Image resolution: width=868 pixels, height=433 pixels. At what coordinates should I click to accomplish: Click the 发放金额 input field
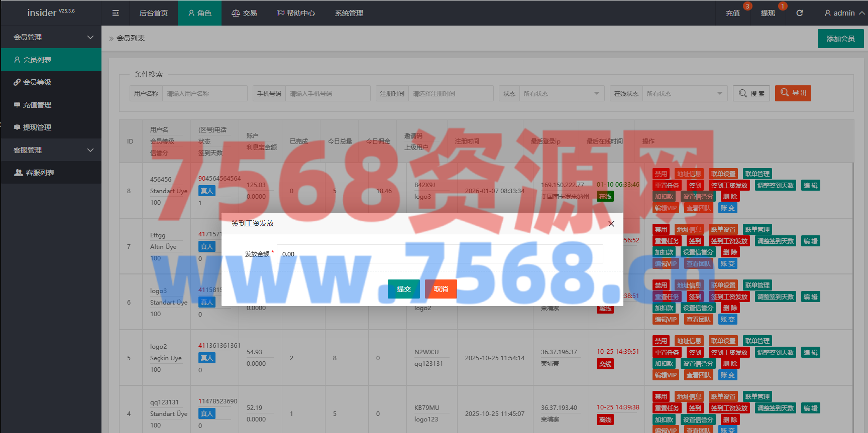[x=440, y=254]
